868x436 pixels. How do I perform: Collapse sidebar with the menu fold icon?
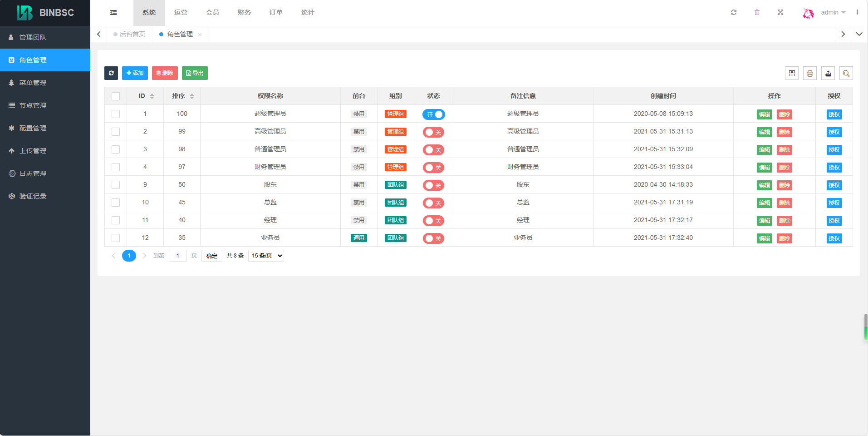click(x=113, y=13)
